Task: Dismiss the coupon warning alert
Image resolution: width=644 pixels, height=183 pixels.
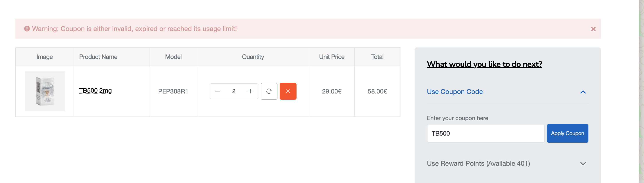Action: (593, 29)
